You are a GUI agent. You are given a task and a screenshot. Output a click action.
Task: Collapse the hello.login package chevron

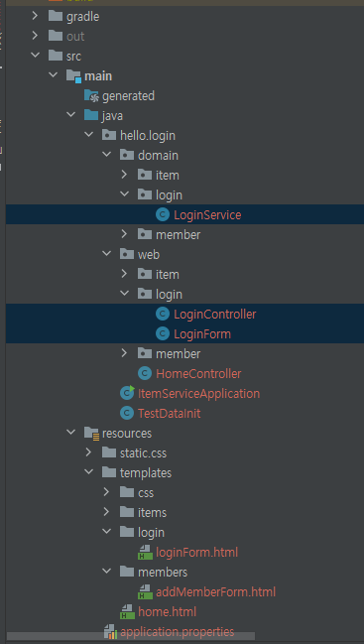coord(88,135)
